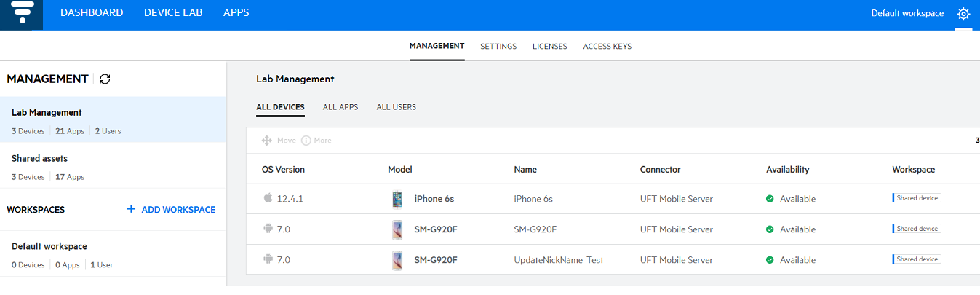Click the plus icon for Add Workspace
This screenshot has height=295, width=980.
click(x=131, y=209)
